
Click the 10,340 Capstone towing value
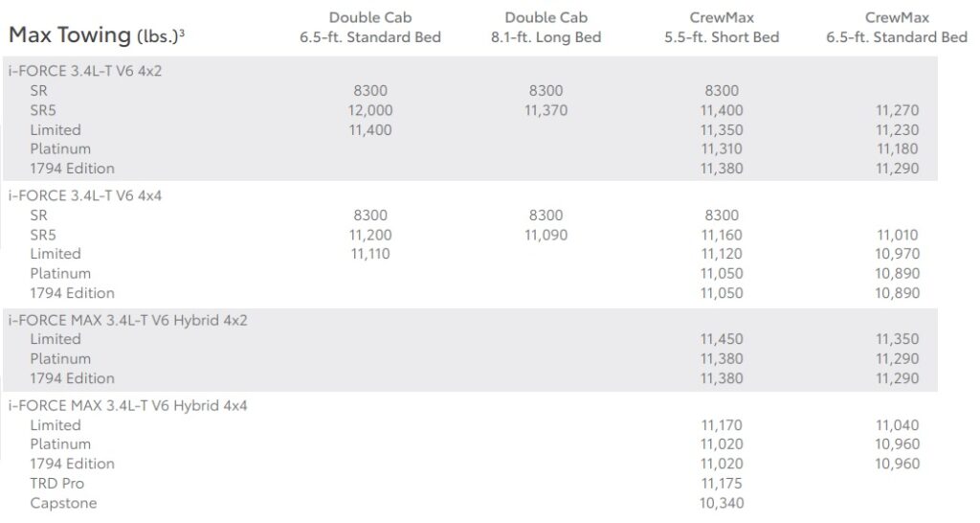[x=722, y=504]
